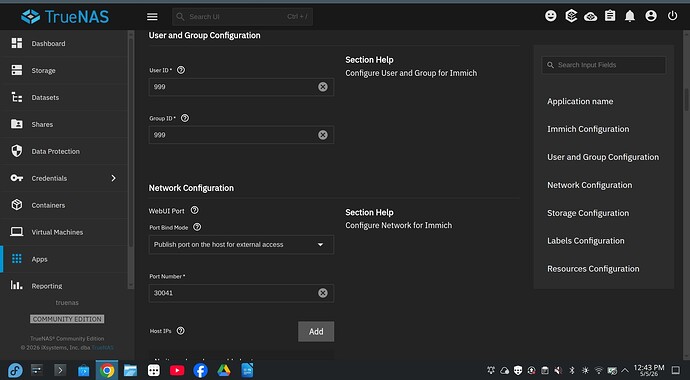Clear the Port Number field
This screenshot has width=690, height=380.
(x=323, y=293)
